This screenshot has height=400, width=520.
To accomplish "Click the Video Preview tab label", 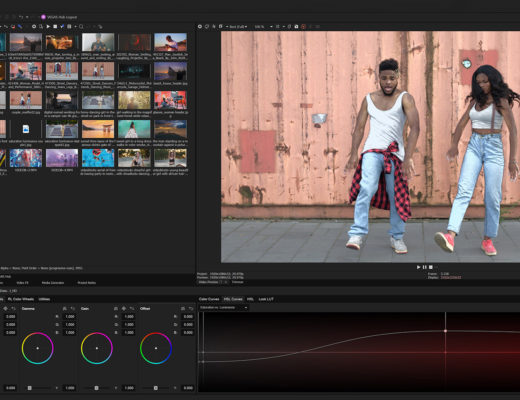I will (208, 282).
